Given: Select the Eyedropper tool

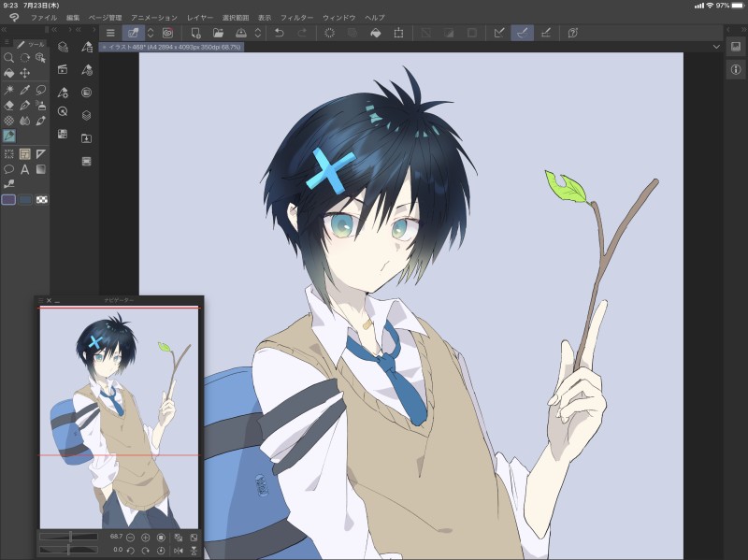Looking at the screenshot, I should [25, 90].
